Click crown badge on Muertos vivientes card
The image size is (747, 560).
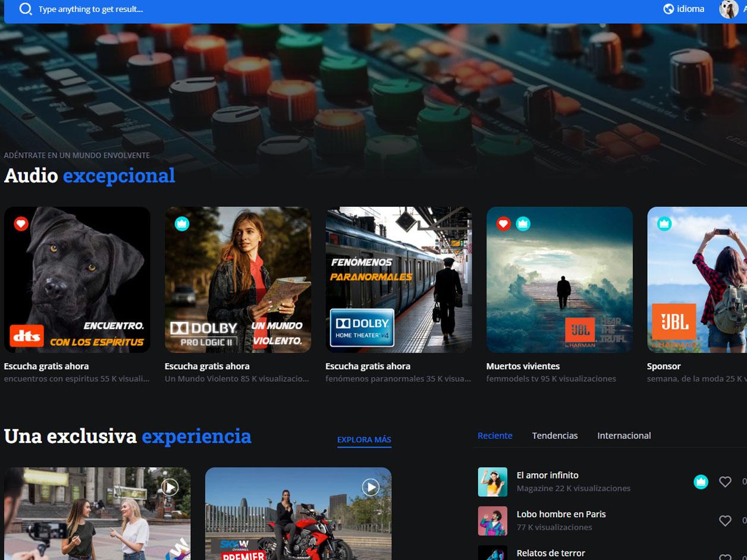(523, 224)
